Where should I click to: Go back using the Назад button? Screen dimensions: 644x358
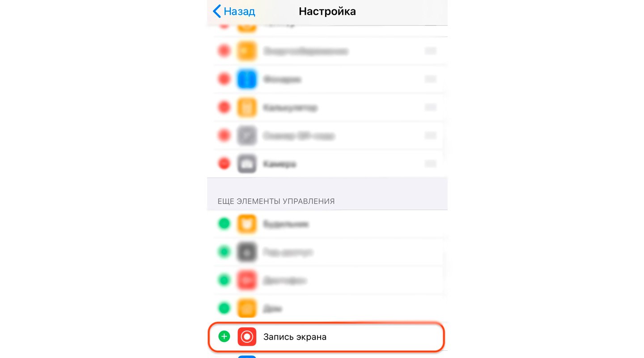tap(234, 11)
